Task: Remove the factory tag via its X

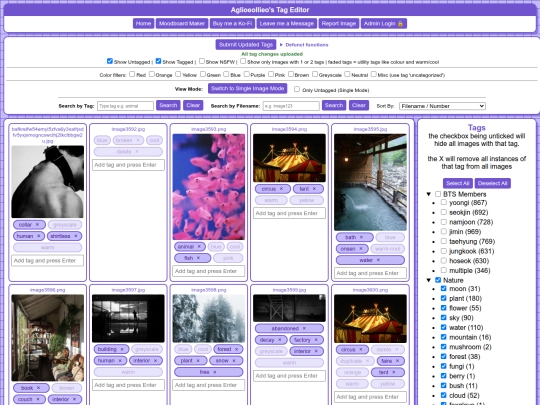Action: (316, 340)
